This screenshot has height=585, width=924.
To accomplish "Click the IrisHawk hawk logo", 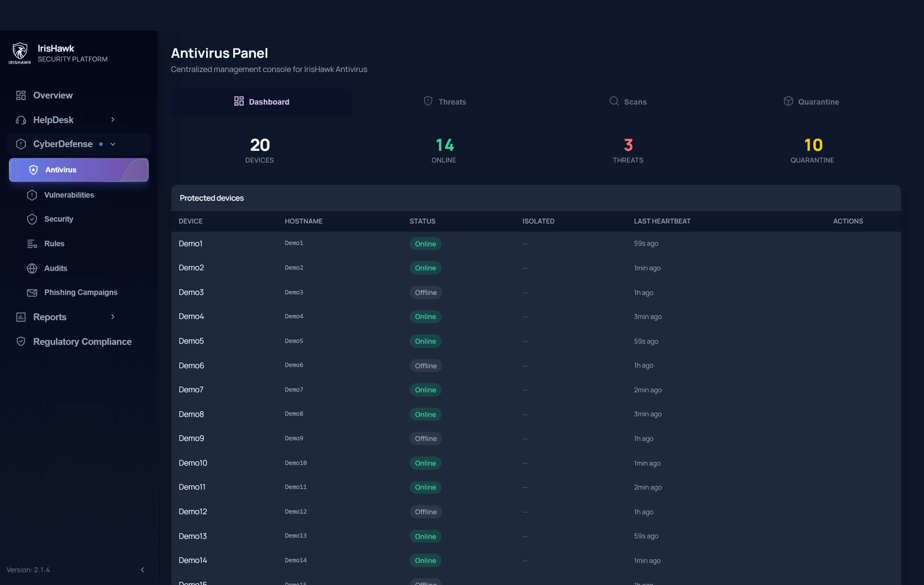I will (20, 53).
